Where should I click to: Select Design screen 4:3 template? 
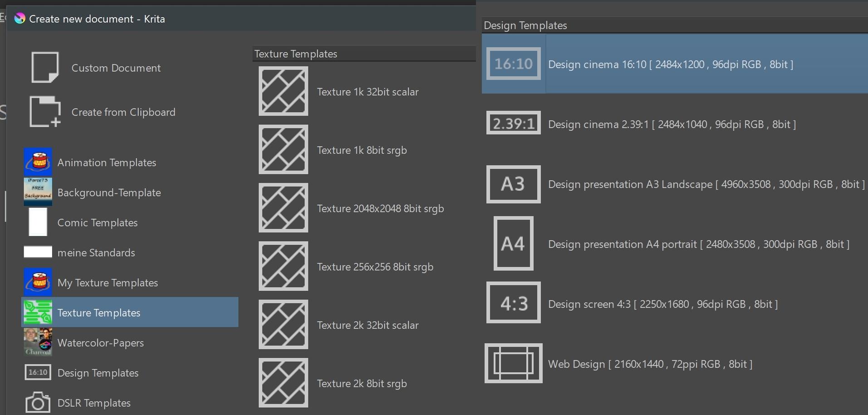pyautogui.click(x=662, y=304)
